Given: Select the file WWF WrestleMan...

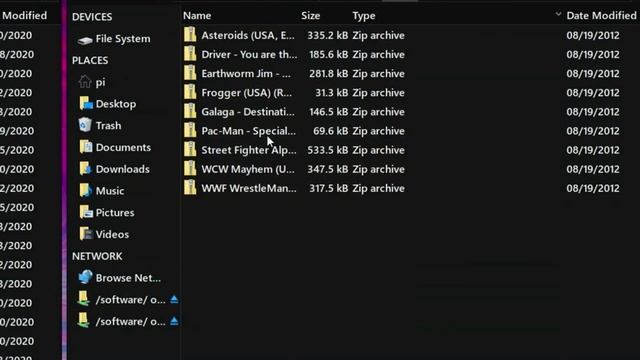Looking at the screenshot, I should 249,189.
